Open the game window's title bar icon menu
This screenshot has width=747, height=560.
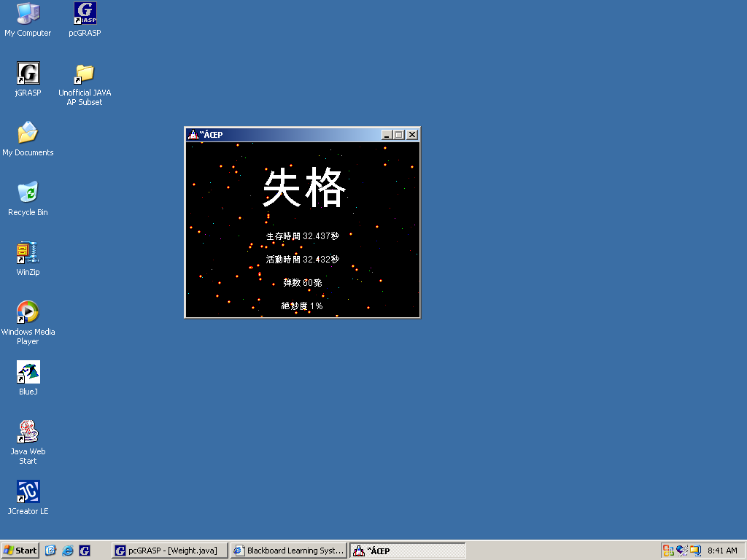pyautogui.click(x=193, y=135)
